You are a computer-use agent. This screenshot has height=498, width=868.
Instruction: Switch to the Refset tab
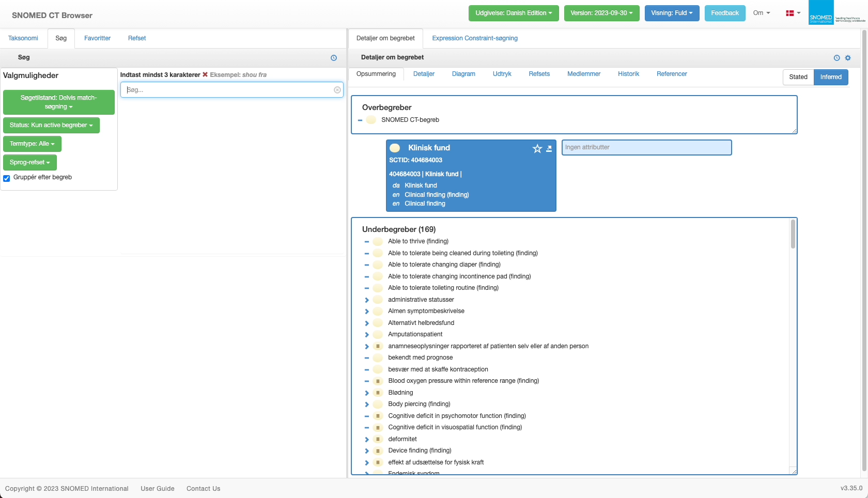click(137, 38)
